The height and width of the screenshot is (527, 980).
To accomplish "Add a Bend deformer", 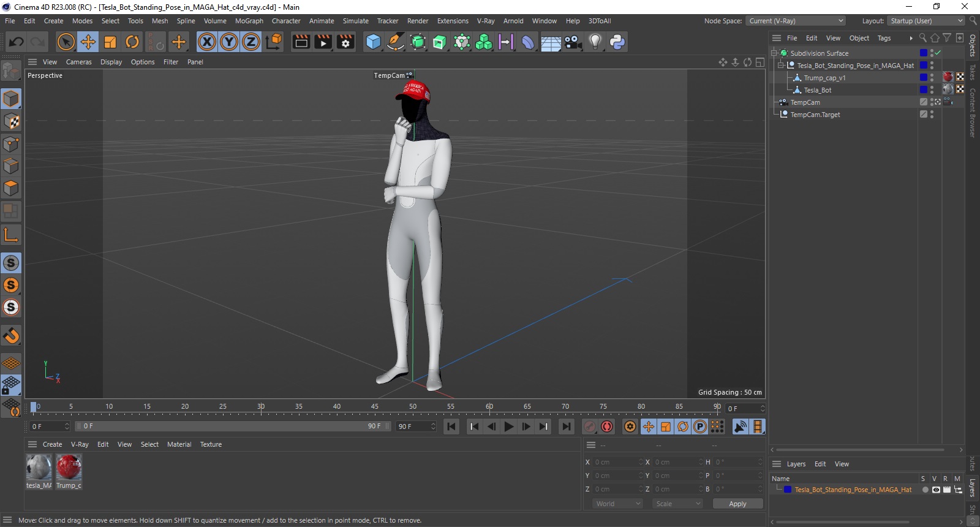I will click(528, 42).
